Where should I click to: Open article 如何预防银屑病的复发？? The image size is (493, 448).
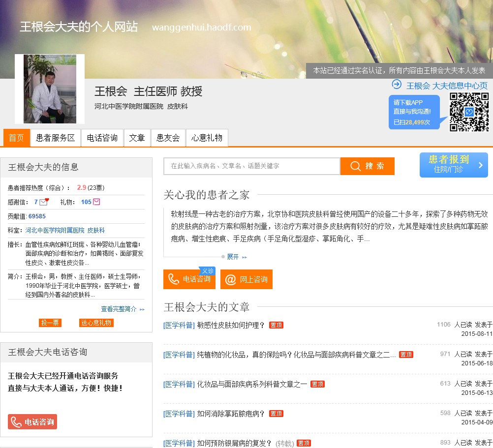234,443
